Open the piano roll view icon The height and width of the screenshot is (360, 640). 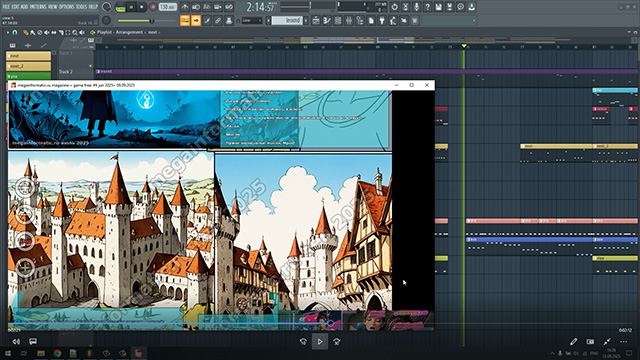tap(327, 20)
